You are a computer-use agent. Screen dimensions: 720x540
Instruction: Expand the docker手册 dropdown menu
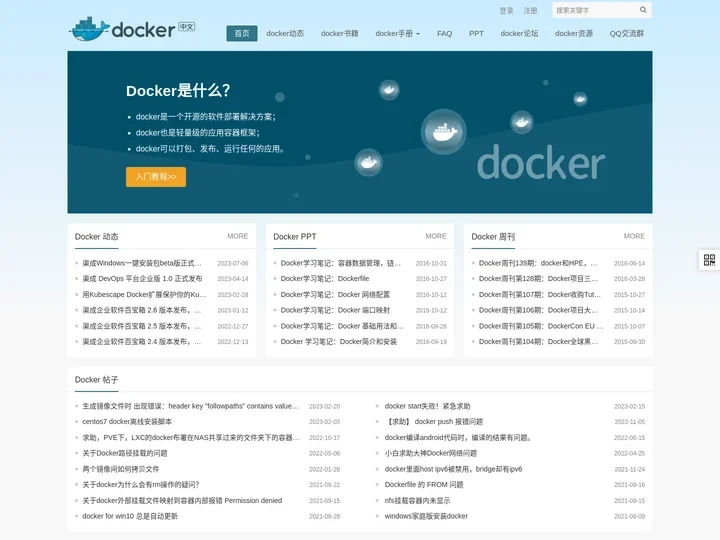[x=397, y=34]
